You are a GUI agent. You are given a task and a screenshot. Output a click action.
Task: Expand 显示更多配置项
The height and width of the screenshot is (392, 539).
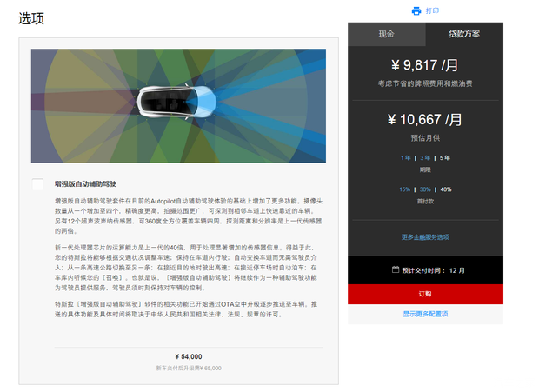point(425,314)
